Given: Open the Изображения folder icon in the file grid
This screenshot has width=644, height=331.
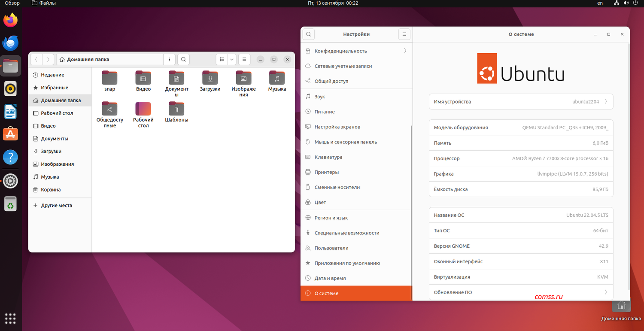Looking at the screenshot, I should tap(243, 78).
